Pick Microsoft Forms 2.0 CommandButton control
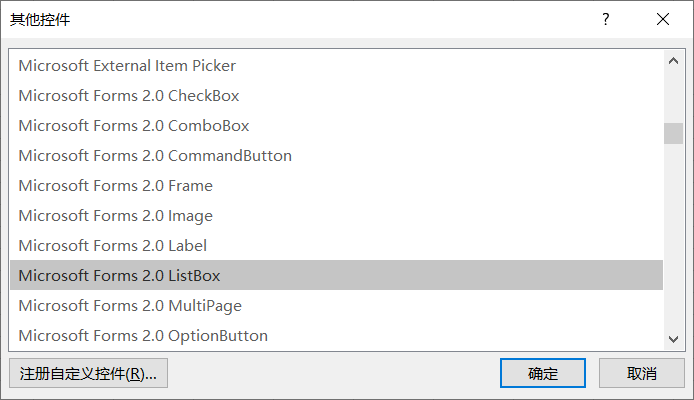This screenshot has width=694, height=400. pyautogui.click(x=155, y=156)
